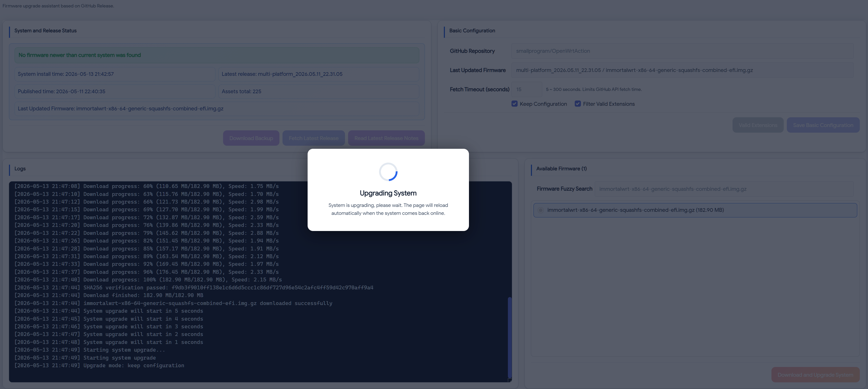Screen dimensions: 868x389
Task: Save Basic Configuration button click
Action: [823, 125]
